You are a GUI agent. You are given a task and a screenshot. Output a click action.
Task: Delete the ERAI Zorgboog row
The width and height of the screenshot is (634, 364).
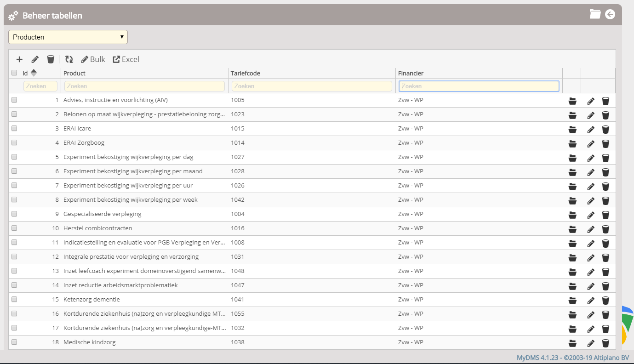pyautogui.click(x=605, y=144)
